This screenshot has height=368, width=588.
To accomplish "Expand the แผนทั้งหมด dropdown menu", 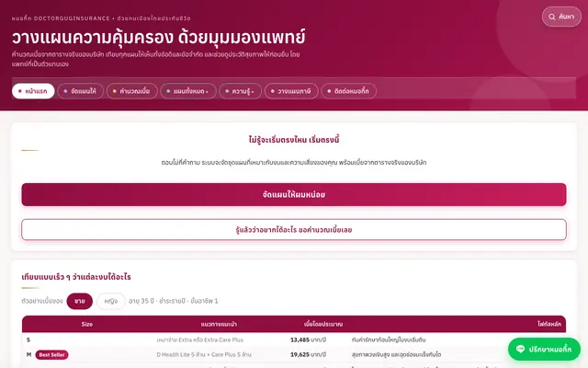I will [x=187, y=91].
